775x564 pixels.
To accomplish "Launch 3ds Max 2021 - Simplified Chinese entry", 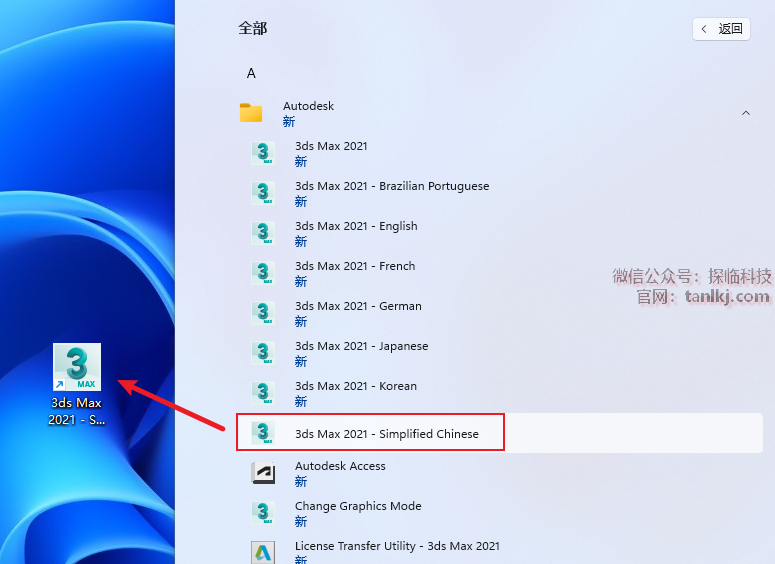I will [x=499, y=433].
